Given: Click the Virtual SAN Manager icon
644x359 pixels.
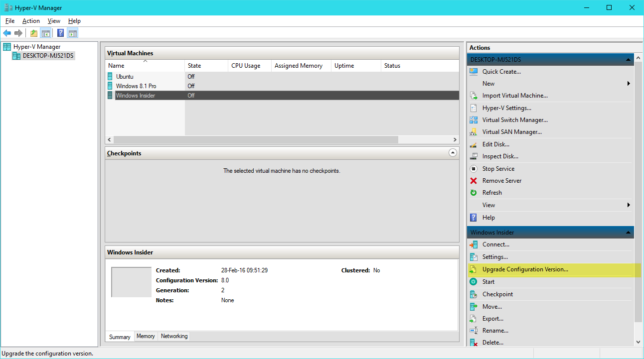Looking at the screenshot, I should 474,132.
